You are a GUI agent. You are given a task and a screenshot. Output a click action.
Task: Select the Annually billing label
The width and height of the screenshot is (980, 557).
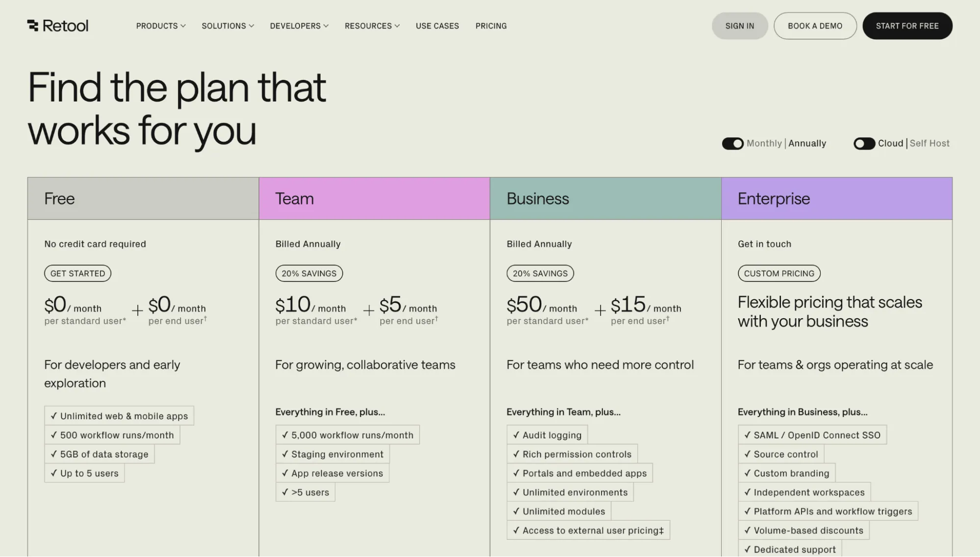807,143
